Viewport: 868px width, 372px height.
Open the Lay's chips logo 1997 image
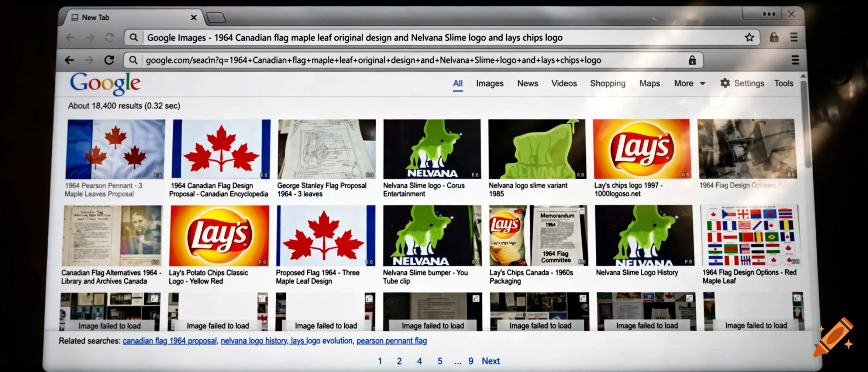pyautogui.click(x=642, y=149)
